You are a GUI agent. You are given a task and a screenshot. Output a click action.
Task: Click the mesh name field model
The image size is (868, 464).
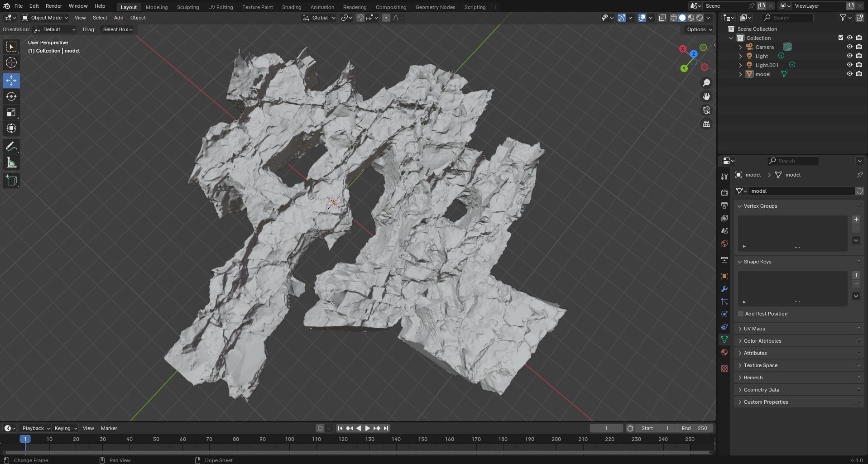801,191
